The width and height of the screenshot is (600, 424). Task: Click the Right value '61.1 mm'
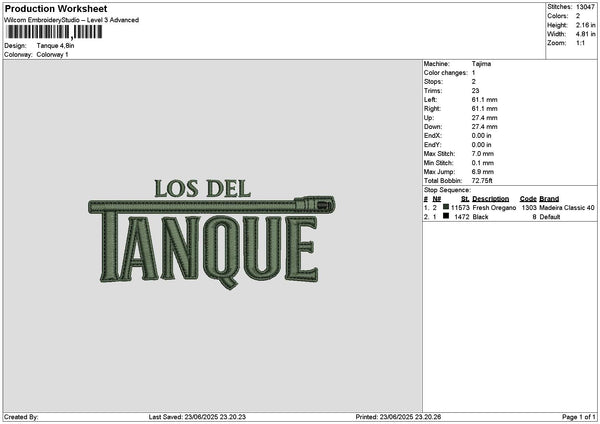click(x=485, y=109)
